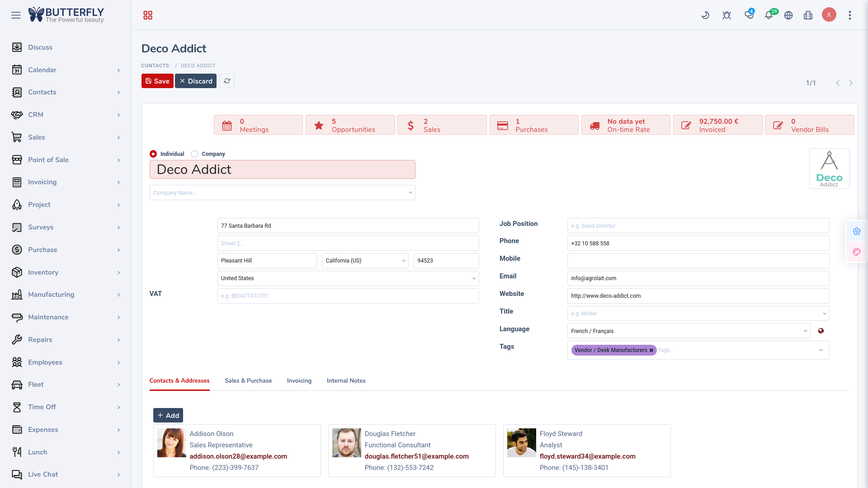Remove the Vendor / Desk Manufacturers tag
The image size is (868, 488).
(651, 350)
